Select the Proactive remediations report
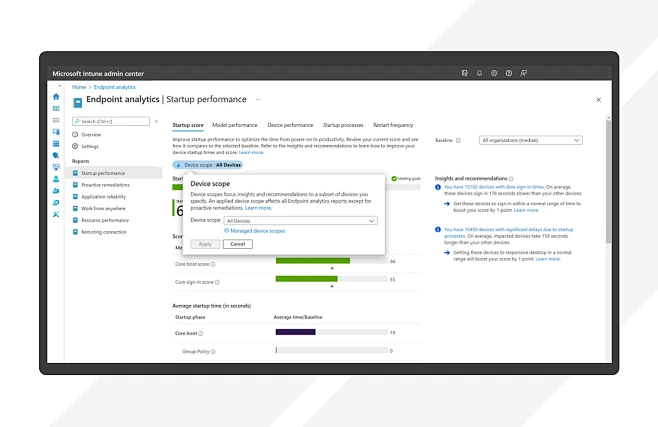This screenshot has width=658, height=427. tap(105, 185)
